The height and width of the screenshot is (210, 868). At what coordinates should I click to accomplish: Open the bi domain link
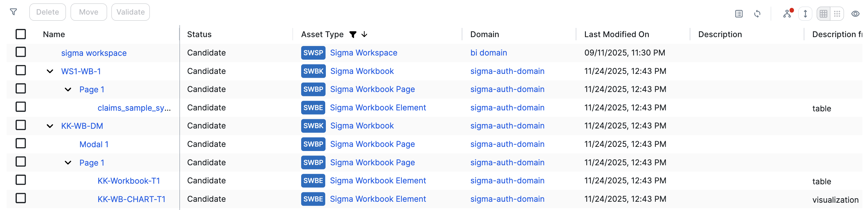[x=488, y=53]
